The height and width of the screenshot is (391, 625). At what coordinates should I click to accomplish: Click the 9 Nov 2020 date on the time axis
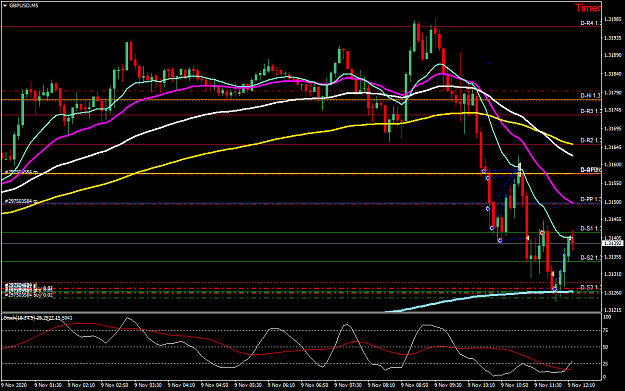14,385
